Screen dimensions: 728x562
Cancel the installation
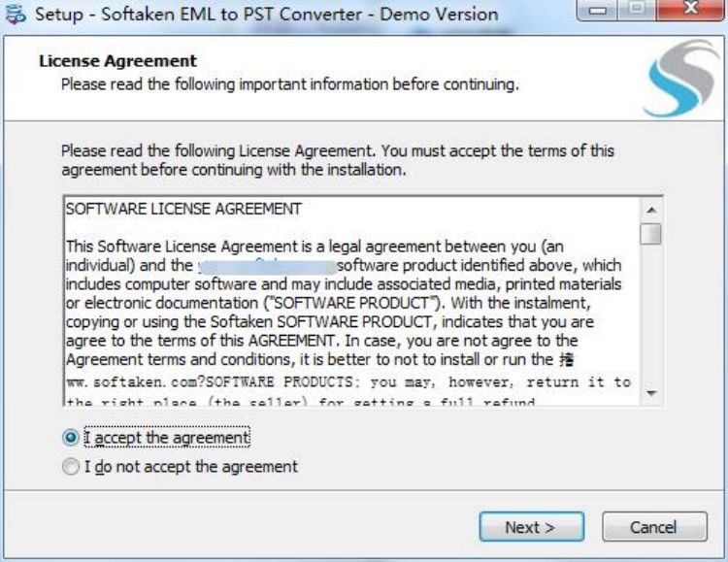pyautogui.click(x=653, y=527)
